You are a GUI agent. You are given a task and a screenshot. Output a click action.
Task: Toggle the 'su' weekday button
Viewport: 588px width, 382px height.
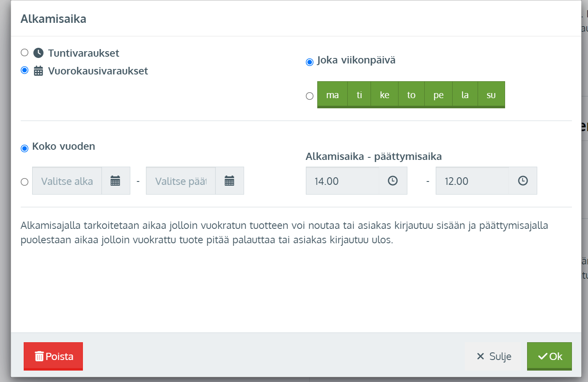(491, 95)
